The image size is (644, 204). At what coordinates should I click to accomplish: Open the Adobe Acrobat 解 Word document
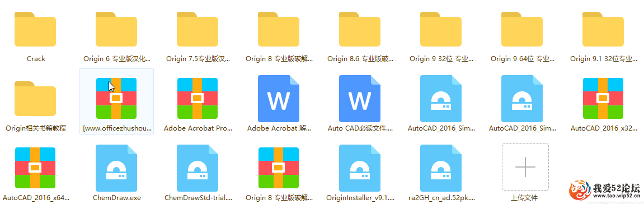pos(279,98)
